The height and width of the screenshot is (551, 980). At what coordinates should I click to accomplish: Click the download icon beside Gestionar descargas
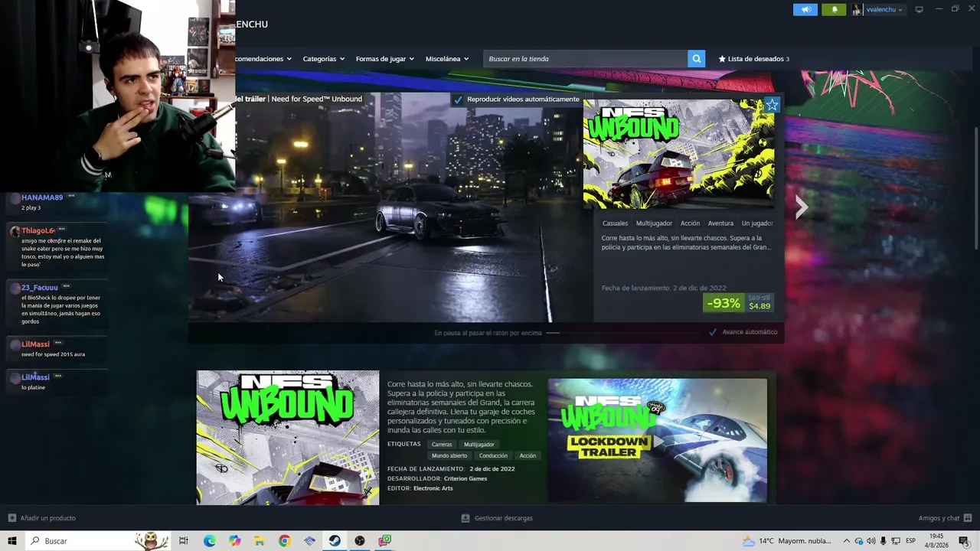465,518
